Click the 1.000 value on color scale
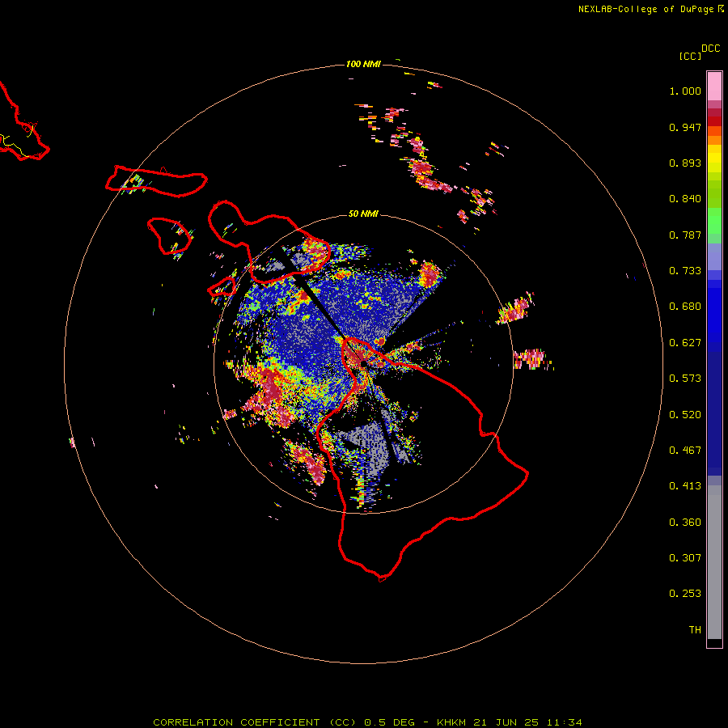Viewport: 728px width, 728px height. (x=685, y=91)
